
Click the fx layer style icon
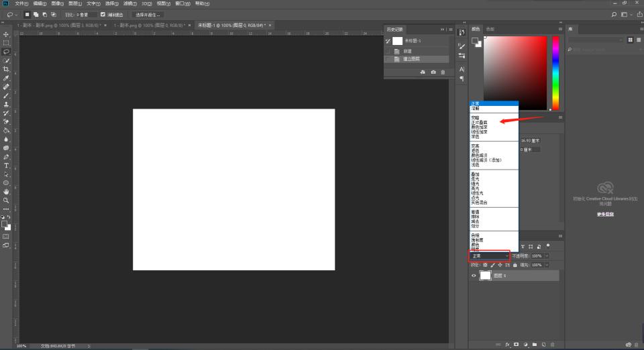tap(506, 345)
